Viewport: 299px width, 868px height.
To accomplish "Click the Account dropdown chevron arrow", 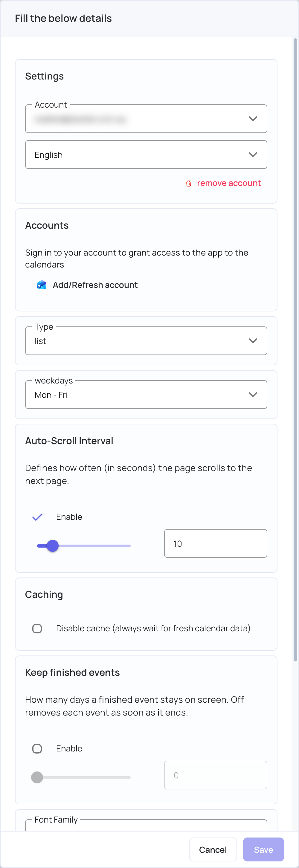I will pos(253,119).
